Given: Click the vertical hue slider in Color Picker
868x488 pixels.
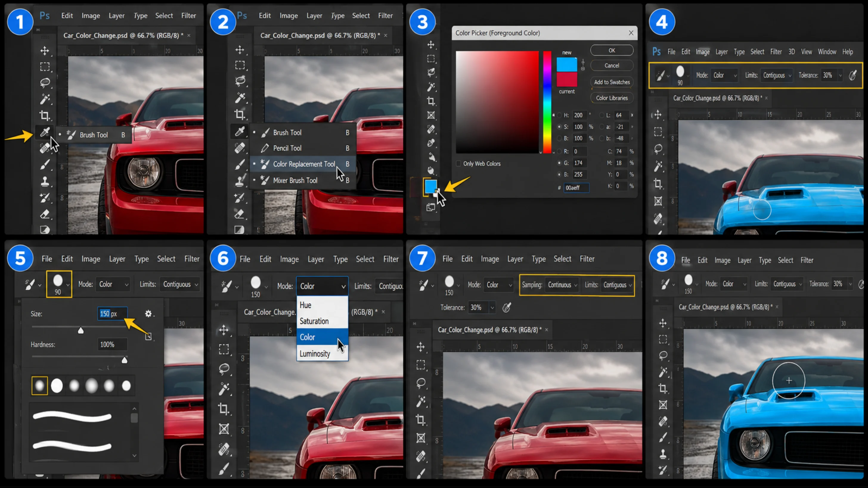Looking at the screenshot, I should (547, 102).
